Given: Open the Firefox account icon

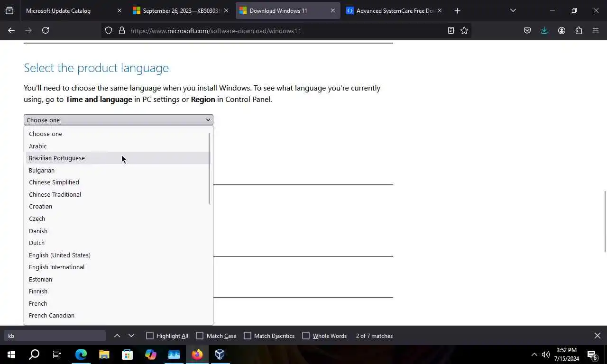Looking at the screenshot, I should point(561,30).
